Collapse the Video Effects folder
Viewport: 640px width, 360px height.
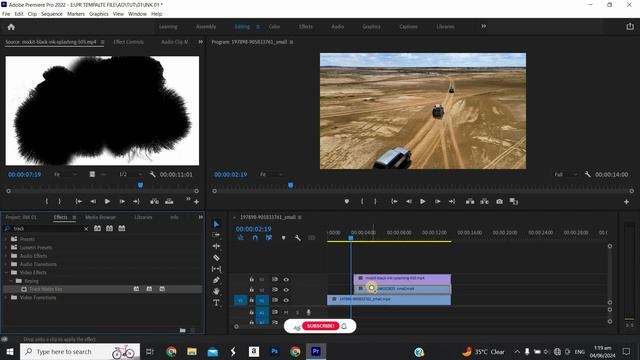tap(6, 273)
